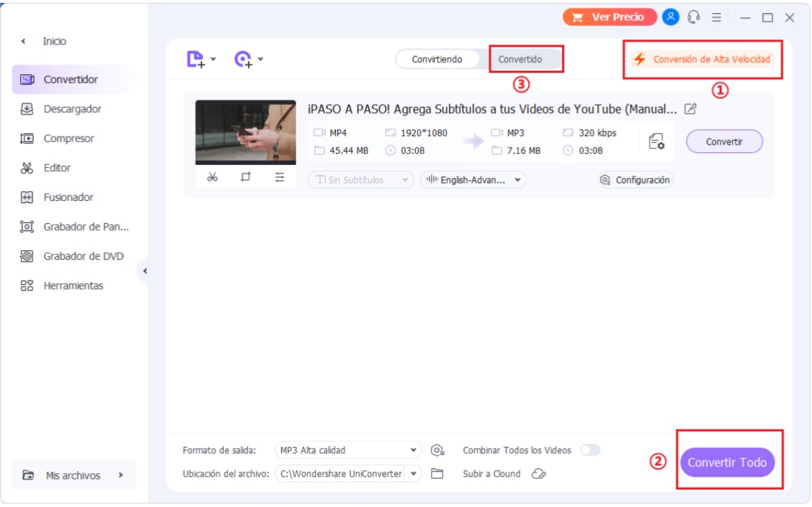
Task: Expand the Ubicación del archivo dropdown
Action: [x=414, y=474]
